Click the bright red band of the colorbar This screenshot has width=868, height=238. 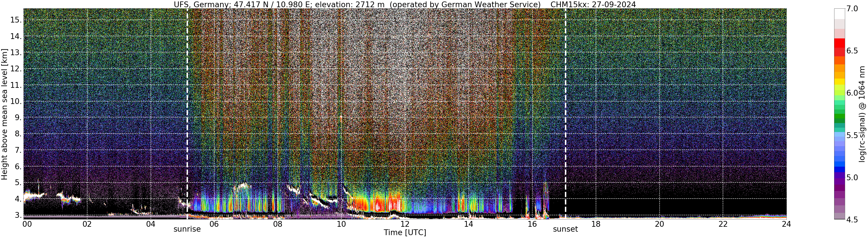click(x=839, y=43)
